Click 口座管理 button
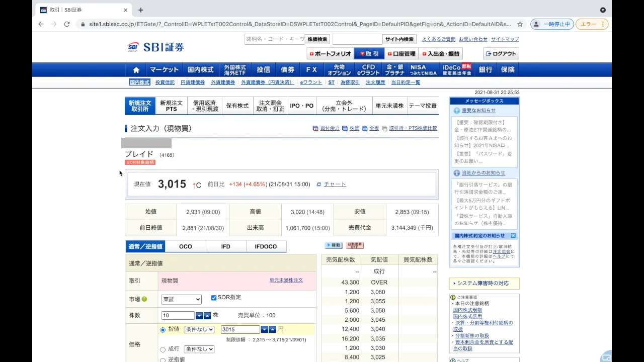The image size is (644, 362). click(x=402, y=54)
